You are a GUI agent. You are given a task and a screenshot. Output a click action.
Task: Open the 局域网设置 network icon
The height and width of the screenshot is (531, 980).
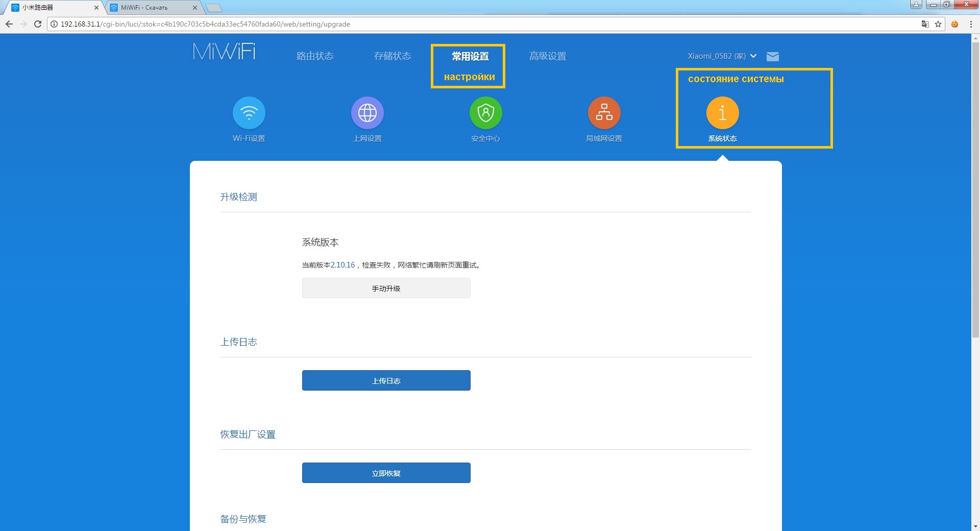[x=604, y=113]
